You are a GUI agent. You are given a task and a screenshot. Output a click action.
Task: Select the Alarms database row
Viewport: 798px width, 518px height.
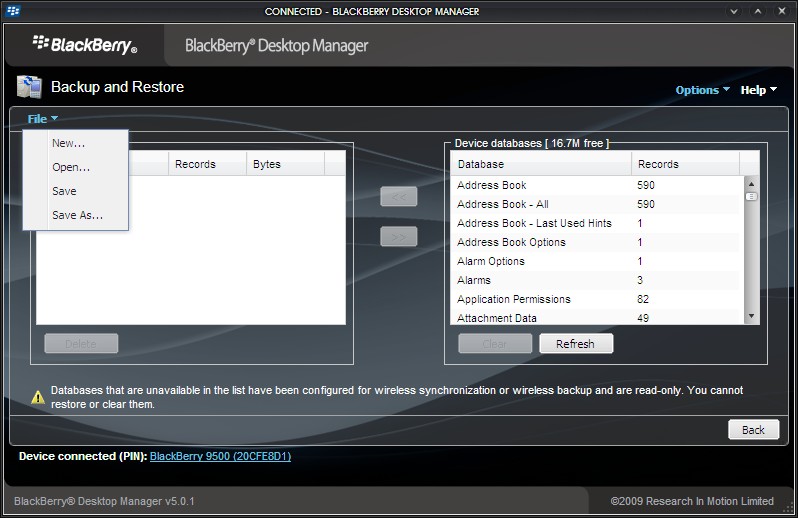point(595,280)
